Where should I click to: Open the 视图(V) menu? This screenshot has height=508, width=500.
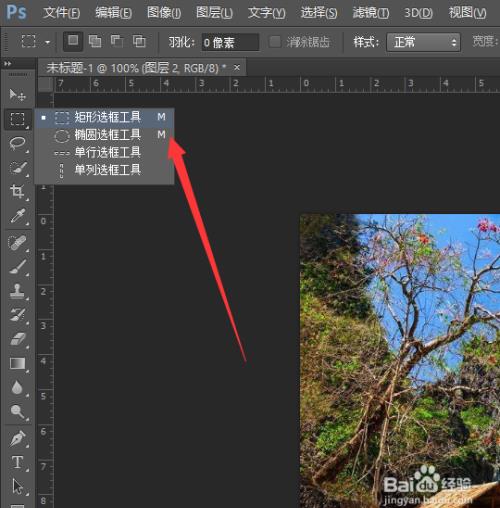[x=467, y=13]
